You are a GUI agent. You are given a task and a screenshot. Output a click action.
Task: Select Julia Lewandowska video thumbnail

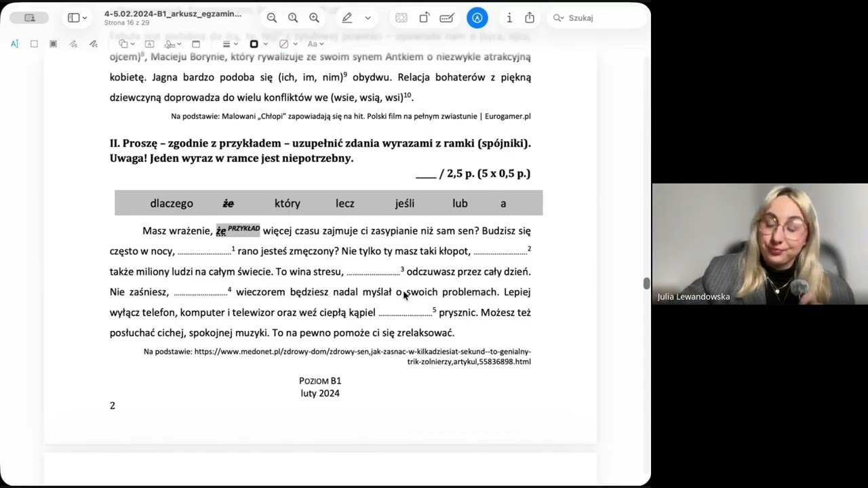tap(760, 244)
